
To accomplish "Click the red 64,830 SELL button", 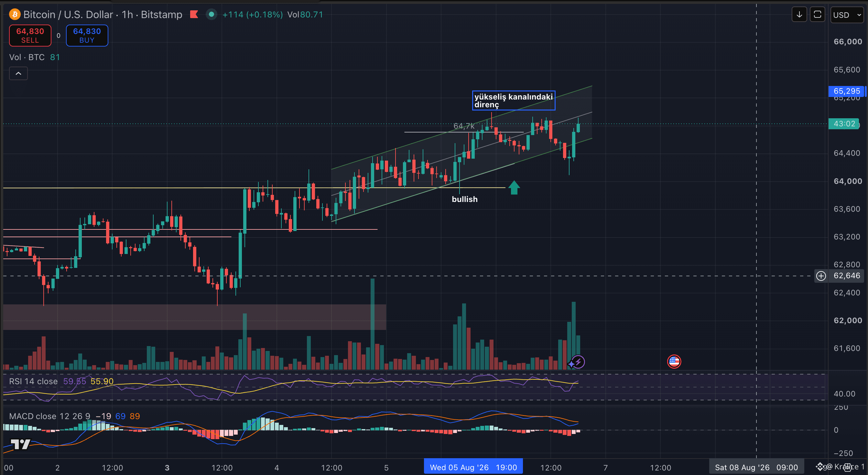I will [x=30, y=35].
